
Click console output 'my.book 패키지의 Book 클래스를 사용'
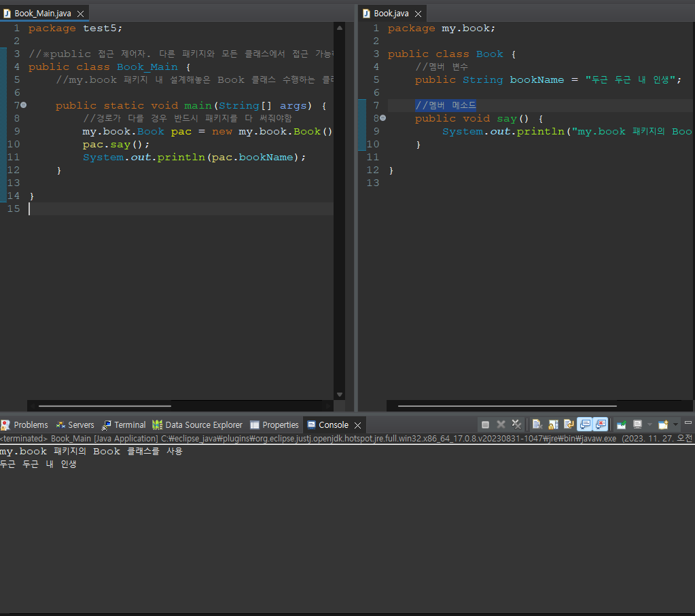tap(91, 451)
